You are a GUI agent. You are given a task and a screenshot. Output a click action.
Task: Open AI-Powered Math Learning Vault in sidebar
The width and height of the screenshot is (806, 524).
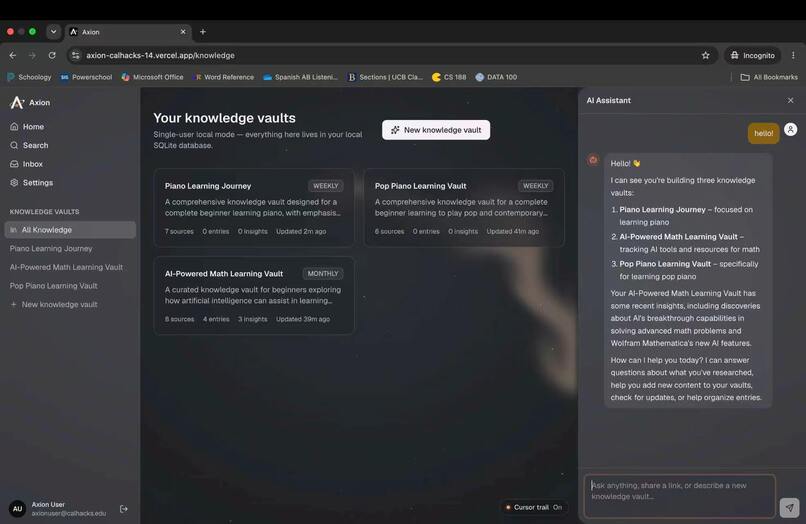point(66,267)
